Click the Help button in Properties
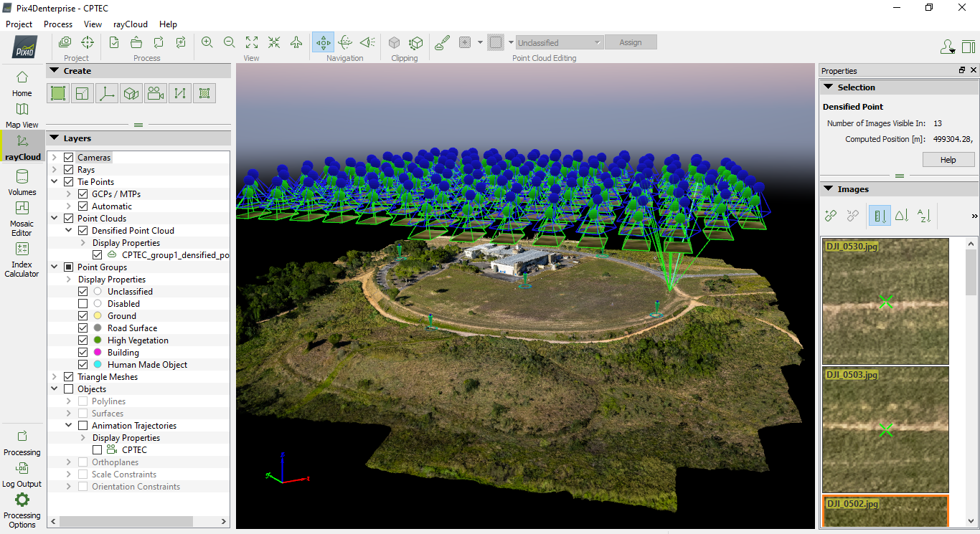Viewport: 980px width, 534px height. pyautogui.click(x=948, y=160)
